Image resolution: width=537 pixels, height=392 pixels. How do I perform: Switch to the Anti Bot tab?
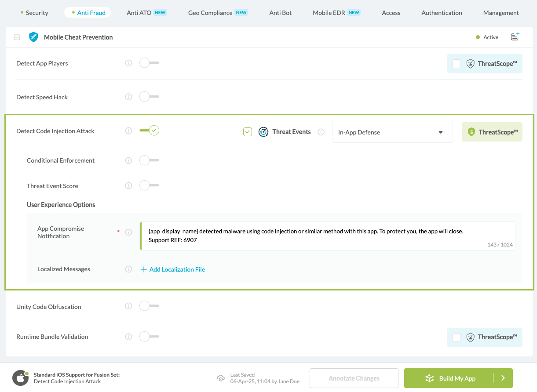click(280, 13)
